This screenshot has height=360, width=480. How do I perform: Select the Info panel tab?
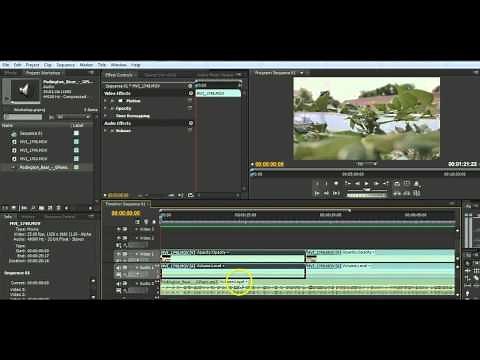(8, 217)
